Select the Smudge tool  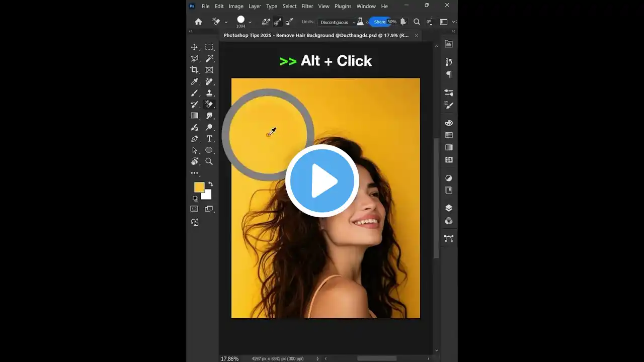(x=209, y=116)
